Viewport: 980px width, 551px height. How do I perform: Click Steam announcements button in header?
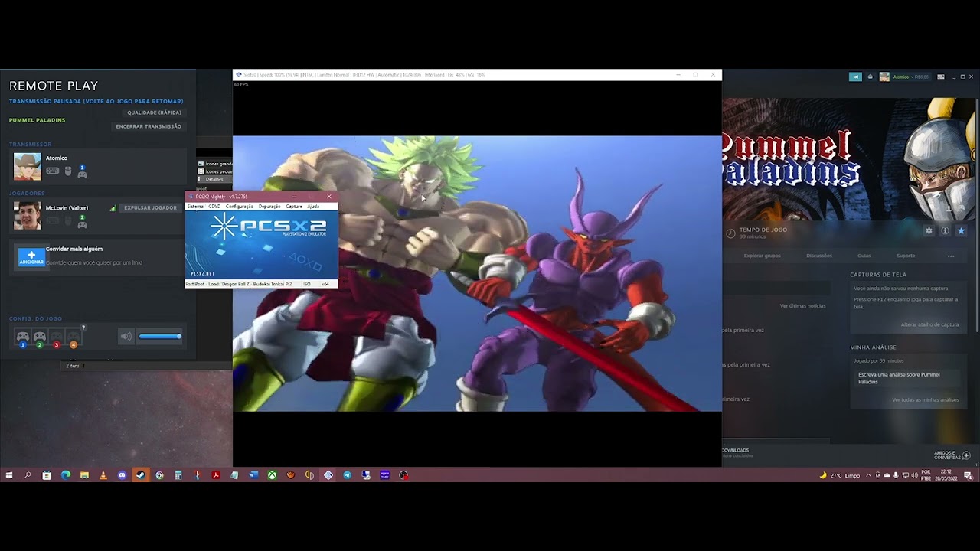855,77
